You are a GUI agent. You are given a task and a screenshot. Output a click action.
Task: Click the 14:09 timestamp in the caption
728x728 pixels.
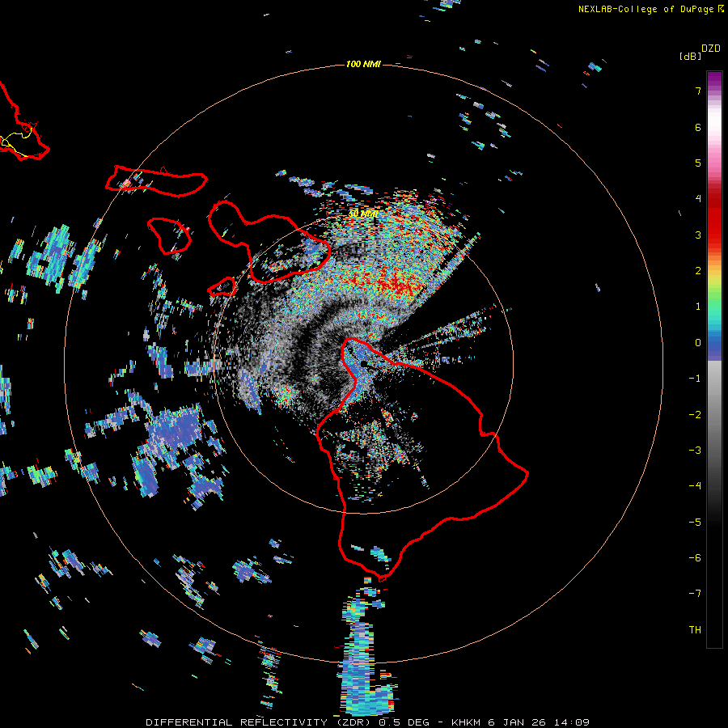point(572,722)
